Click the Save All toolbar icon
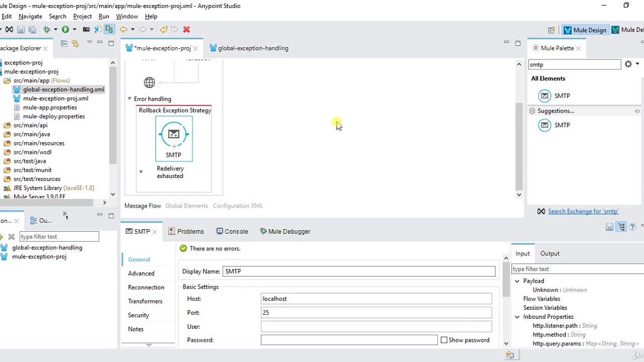The height and width of the screenshot is (362, 644). [33, 30]
